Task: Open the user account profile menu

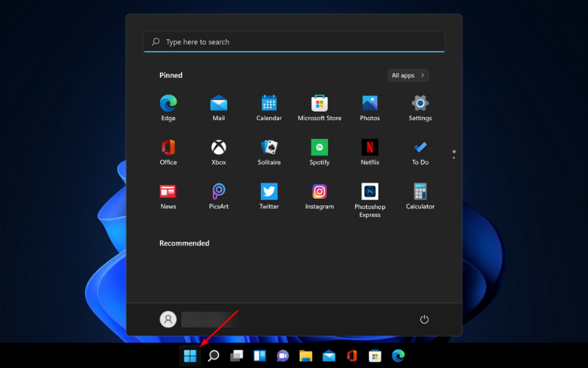Action: point(168,319)
